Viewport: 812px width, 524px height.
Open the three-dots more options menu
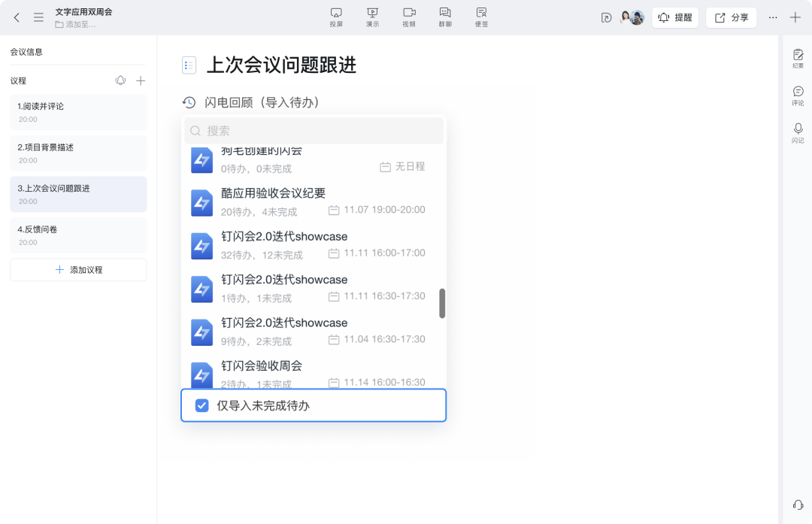773,17
